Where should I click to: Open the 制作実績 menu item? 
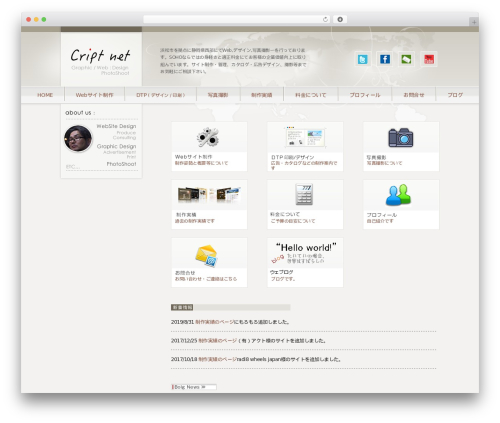[x=262, y=95]
